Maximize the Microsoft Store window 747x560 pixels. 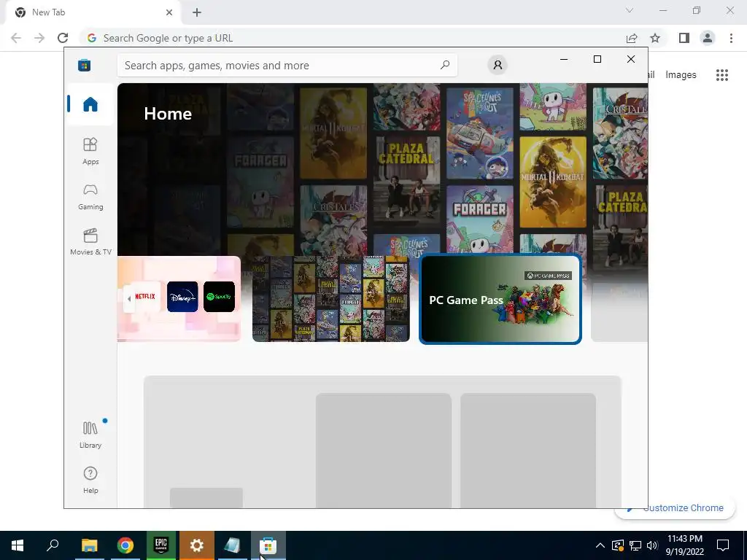click(x=597, y=59)
